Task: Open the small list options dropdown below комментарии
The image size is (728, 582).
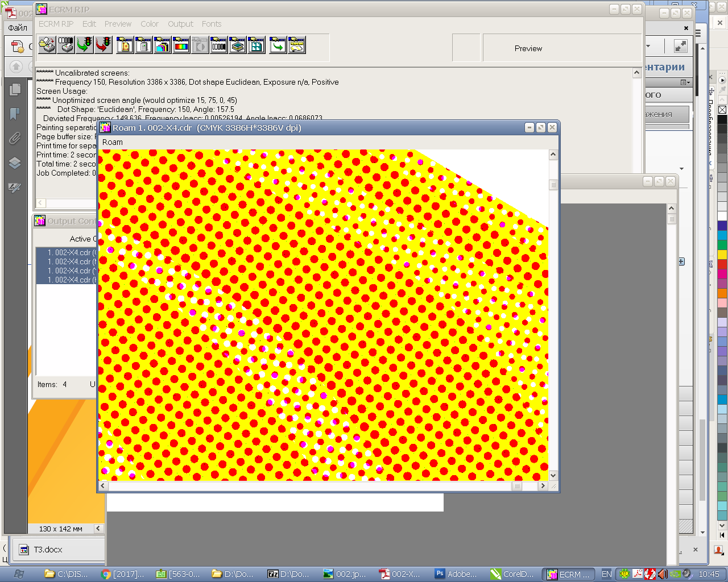Action: 685,82
